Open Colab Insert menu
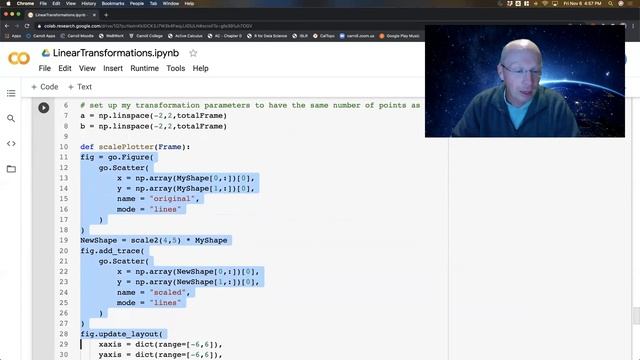Viewport: 640px width, 360px height. click(113, 68)
